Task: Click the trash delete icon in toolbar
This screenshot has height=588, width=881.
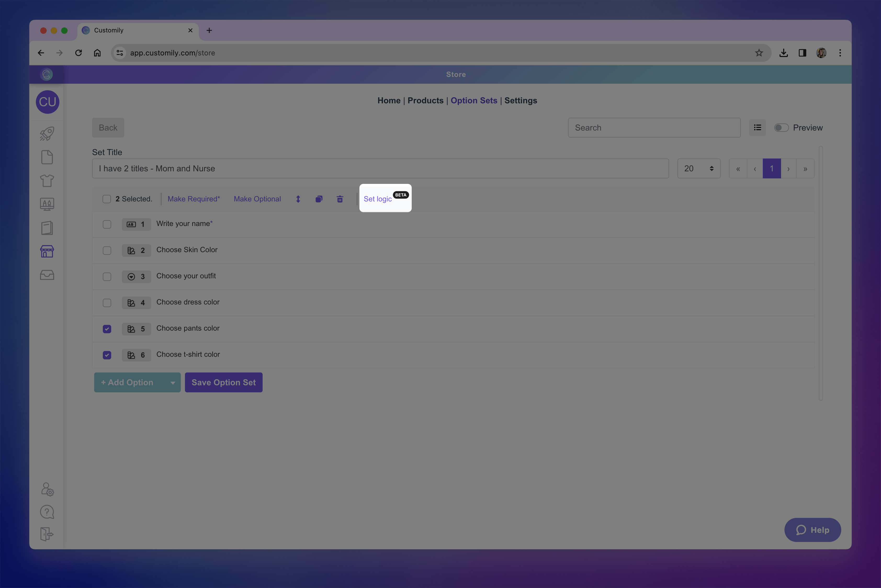Action: [340, 199]
